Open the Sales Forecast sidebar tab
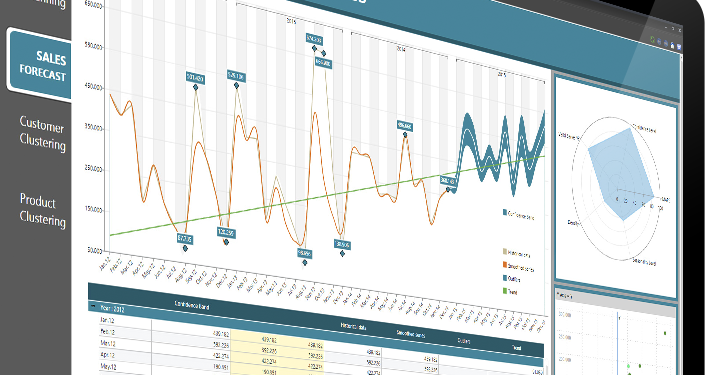The image size is (705, 375). tap(40, 65)
